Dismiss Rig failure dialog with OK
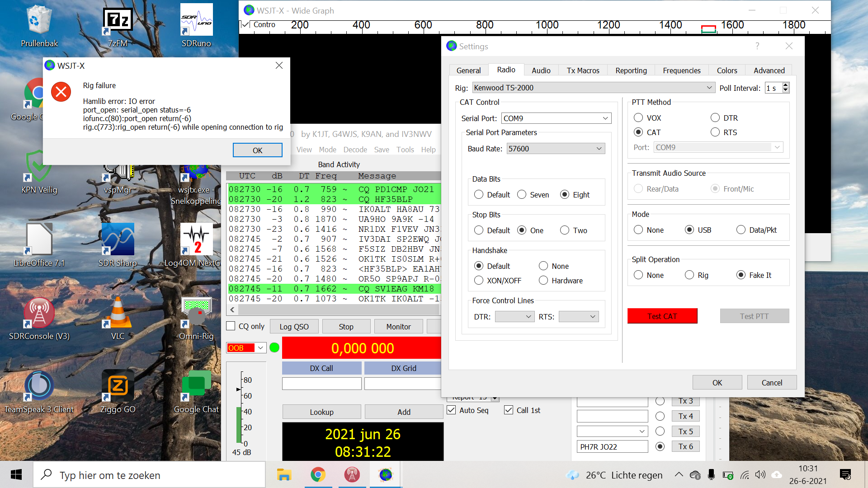Screen dimensions: 868x488 point(257,150)
